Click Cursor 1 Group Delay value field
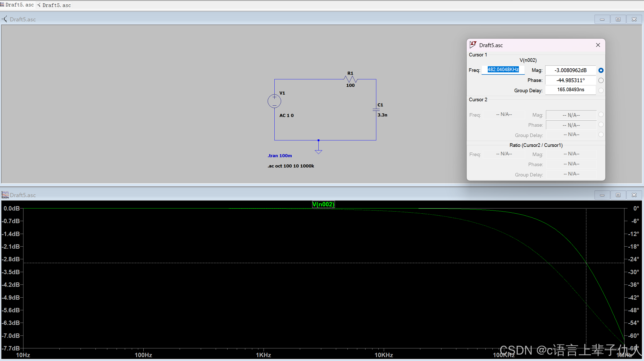This screenshot has width=644, height=361. [x=570, y=90]
